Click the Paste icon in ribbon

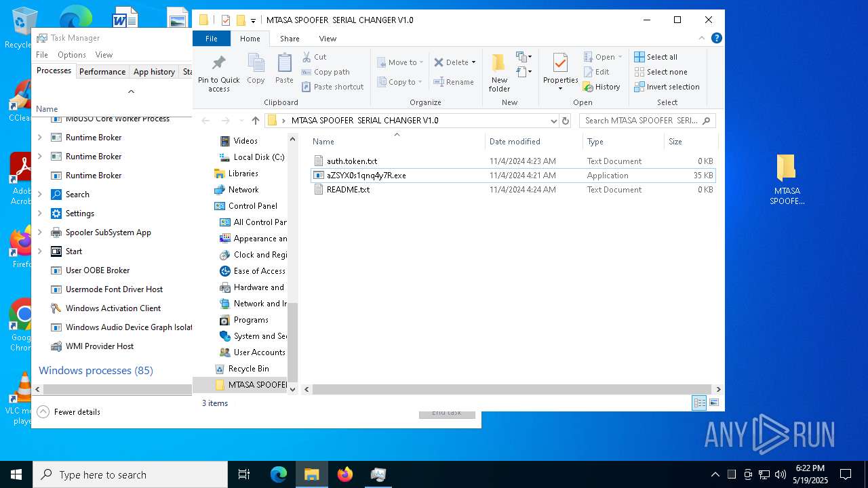pos(284,63)
